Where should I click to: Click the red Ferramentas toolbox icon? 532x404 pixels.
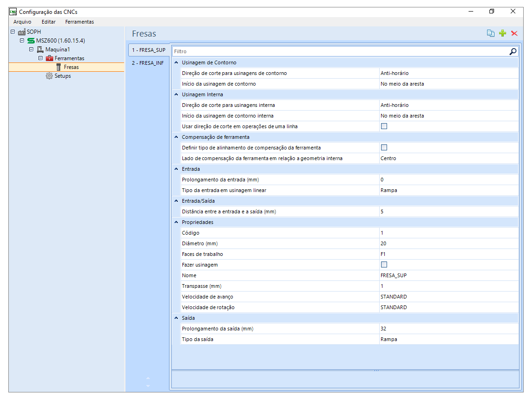[x=50, y=58]
